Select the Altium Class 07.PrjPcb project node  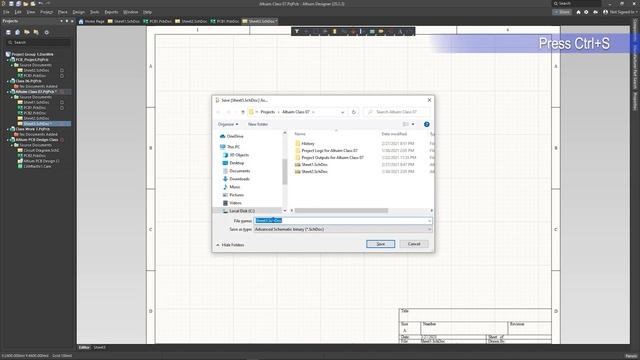point(35,92)
